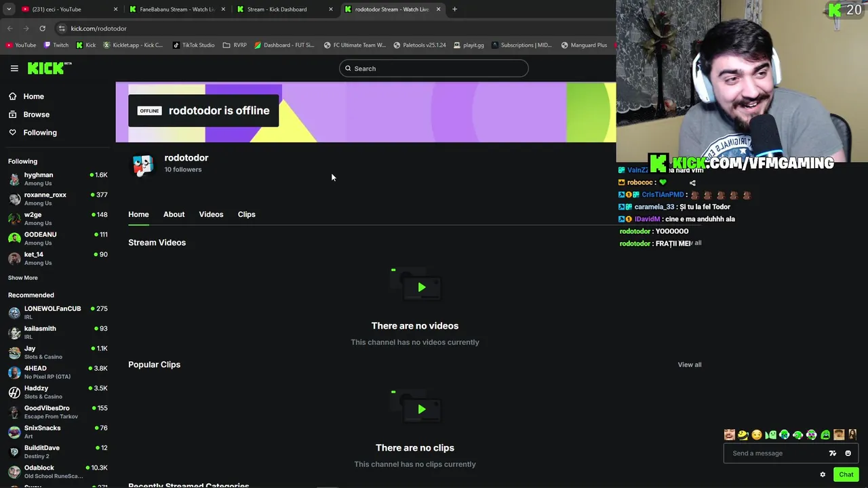Click the browser forward arrow
This screenshot has height=488, width=868.
point(26,28)
